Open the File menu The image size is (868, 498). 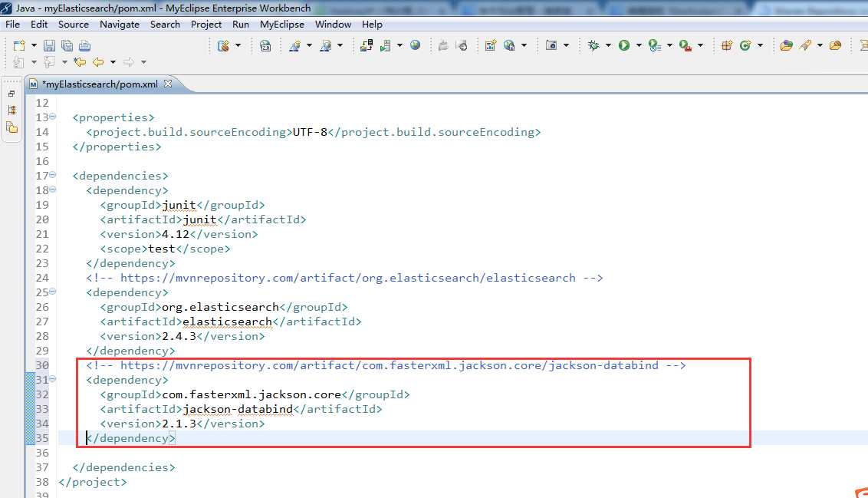coord(13,25)
